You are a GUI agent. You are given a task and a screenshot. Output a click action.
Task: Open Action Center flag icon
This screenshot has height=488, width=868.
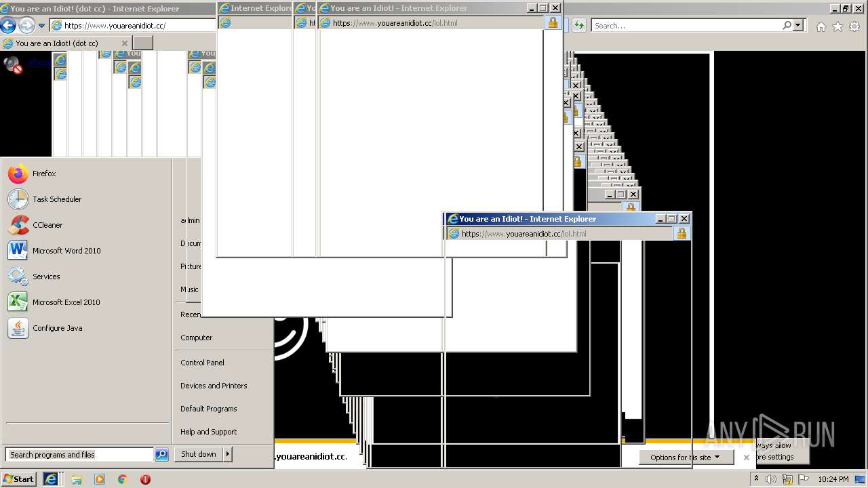803,479
